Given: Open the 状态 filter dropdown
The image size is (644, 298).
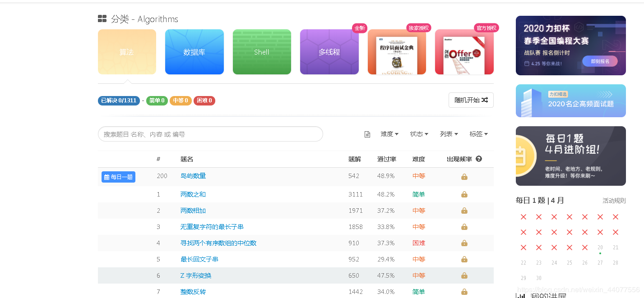Looking at the screenshot, I should point(419,134).
